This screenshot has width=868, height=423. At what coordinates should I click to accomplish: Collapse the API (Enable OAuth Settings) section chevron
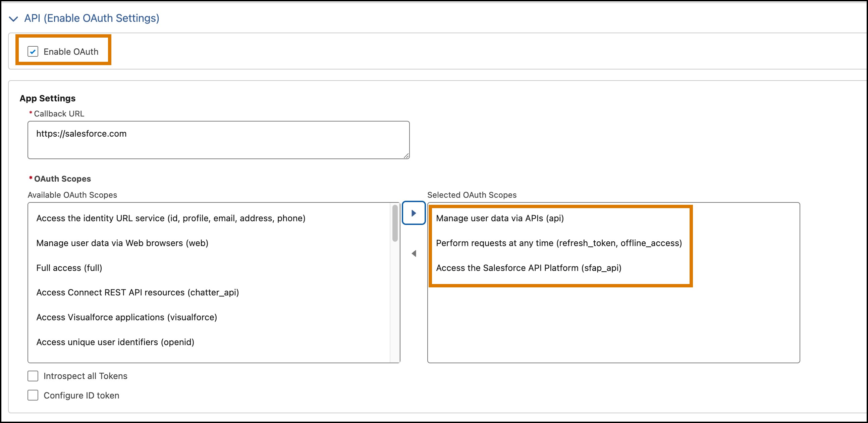point(14,18)
